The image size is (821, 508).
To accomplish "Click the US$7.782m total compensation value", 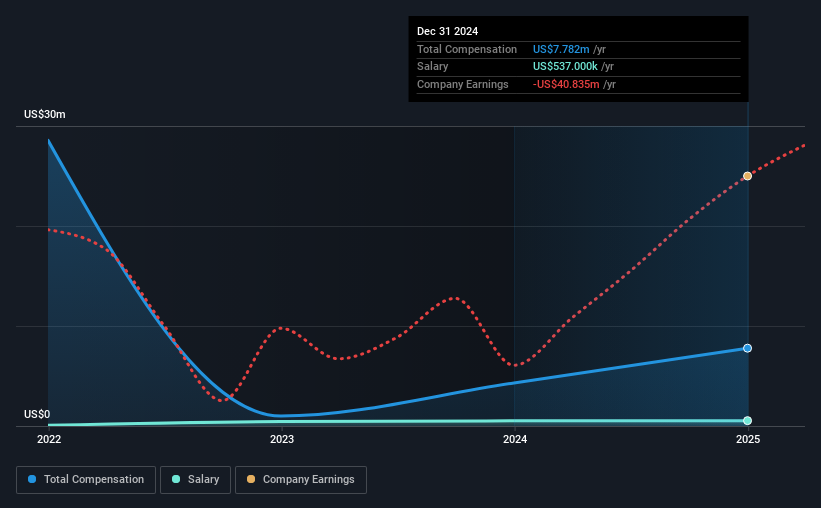I will point(561,49).
